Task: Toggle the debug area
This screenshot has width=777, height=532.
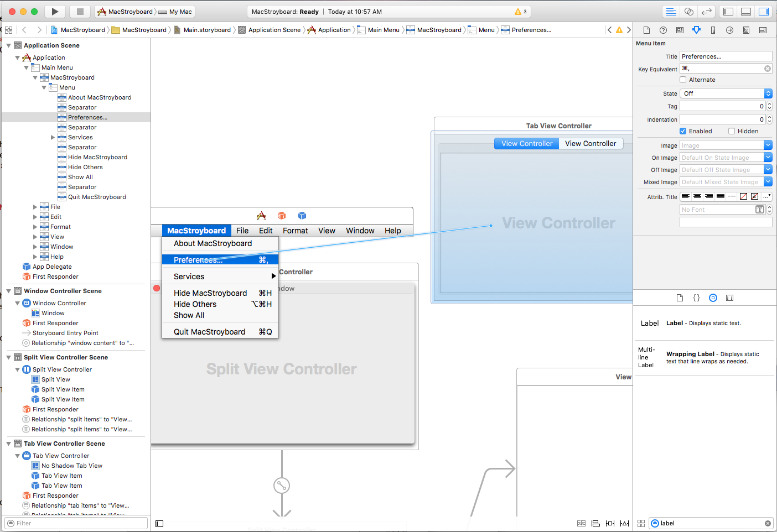Action: point(746,12)
